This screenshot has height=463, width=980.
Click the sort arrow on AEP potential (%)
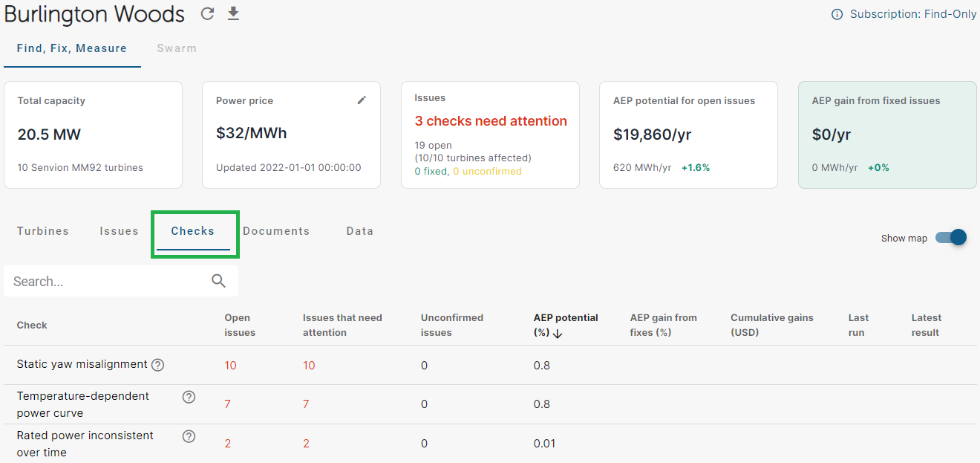(x=558, y=334)
